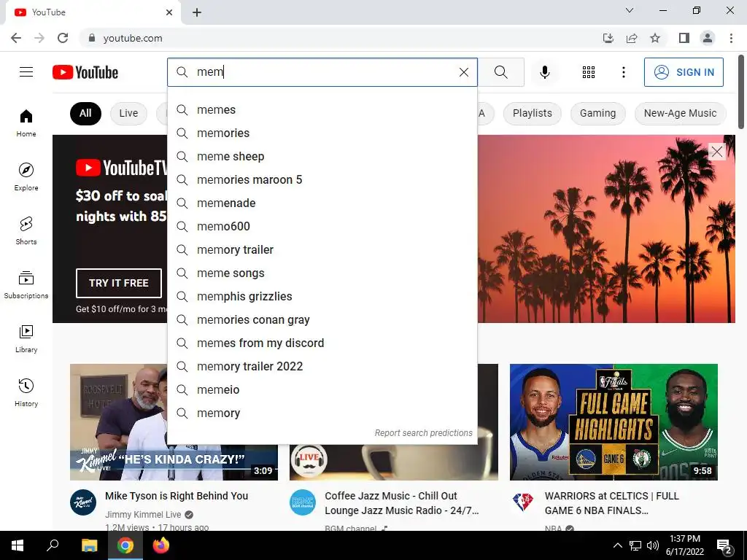The width and height of the screenshot is (747, 560).
Task: Select the Live filter chip
Action: tap(128, 113)
